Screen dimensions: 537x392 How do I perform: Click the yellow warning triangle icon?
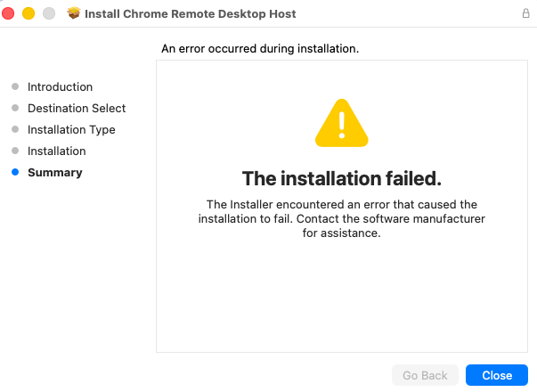coord(341,124)
